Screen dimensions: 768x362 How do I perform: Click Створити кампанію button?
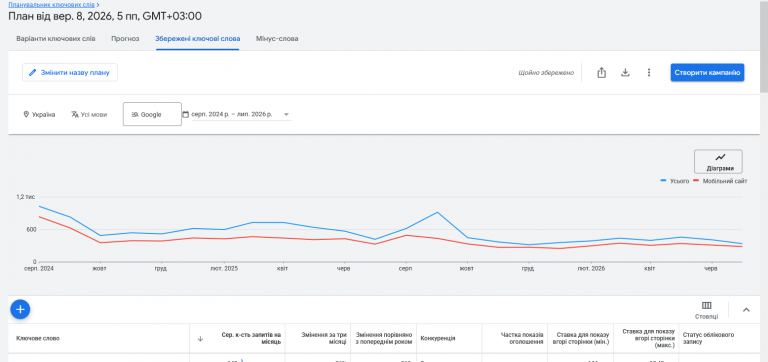(707, 72)
